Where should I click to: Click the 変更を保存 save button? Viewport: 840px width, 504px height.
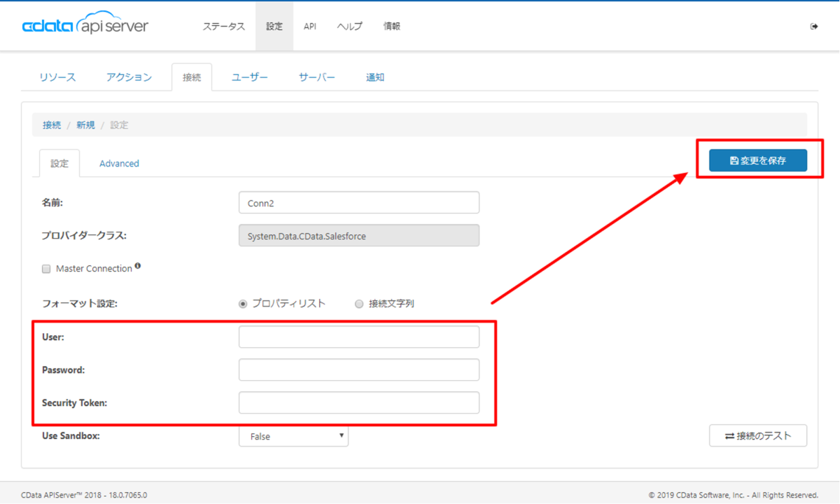point(758,160)
